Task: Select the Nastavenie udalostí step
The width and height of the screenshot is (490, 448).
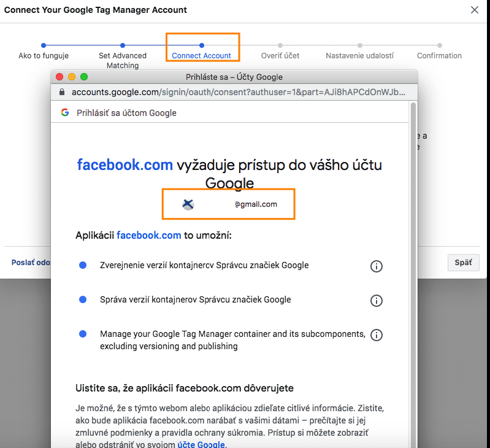Action: (x=359, y=55)
